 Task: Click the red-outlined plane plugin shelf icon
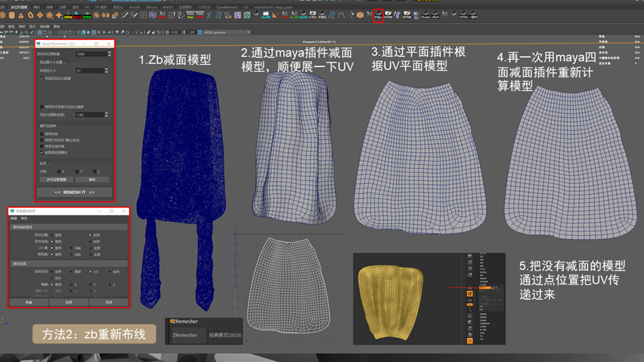point(378,16)
